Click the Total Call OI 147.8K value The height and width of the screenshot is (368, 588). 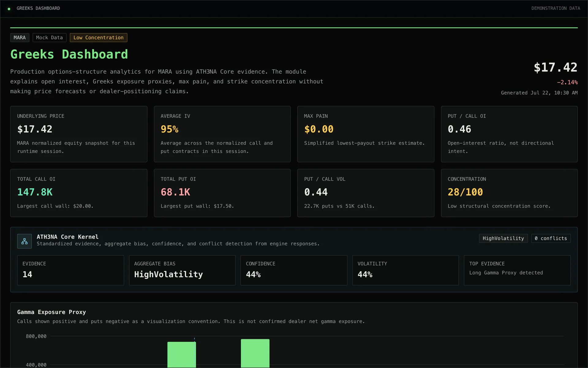35,192
